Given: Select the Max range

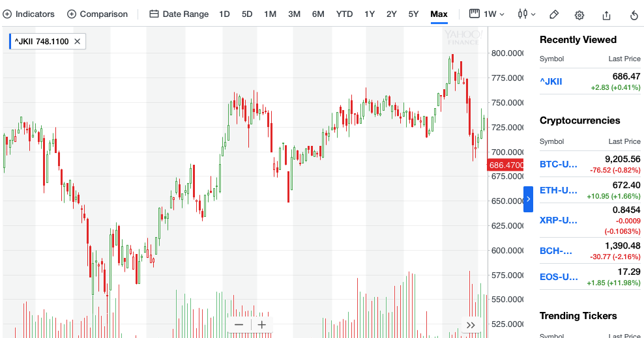Looking at the screenshot, I should pyautogui.click(x=439, y=14).
